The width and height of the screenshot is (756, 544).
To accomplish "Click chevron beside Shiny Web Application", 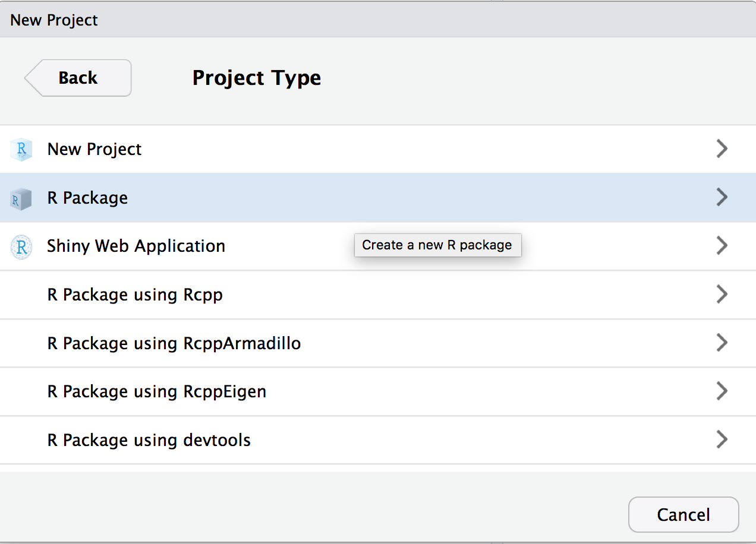I will tap(722, 245).
